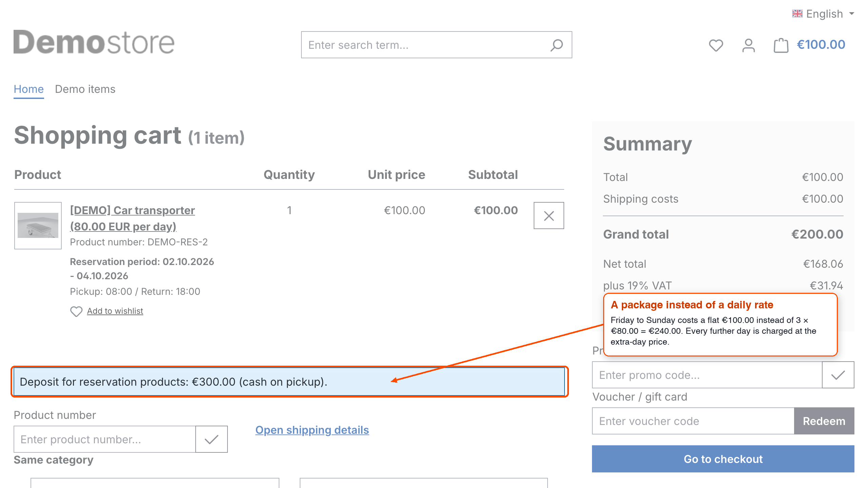Viewport: 868px width, 488px height.
Task: Click the UK flag language icon
Action: [x=797, y=14]
